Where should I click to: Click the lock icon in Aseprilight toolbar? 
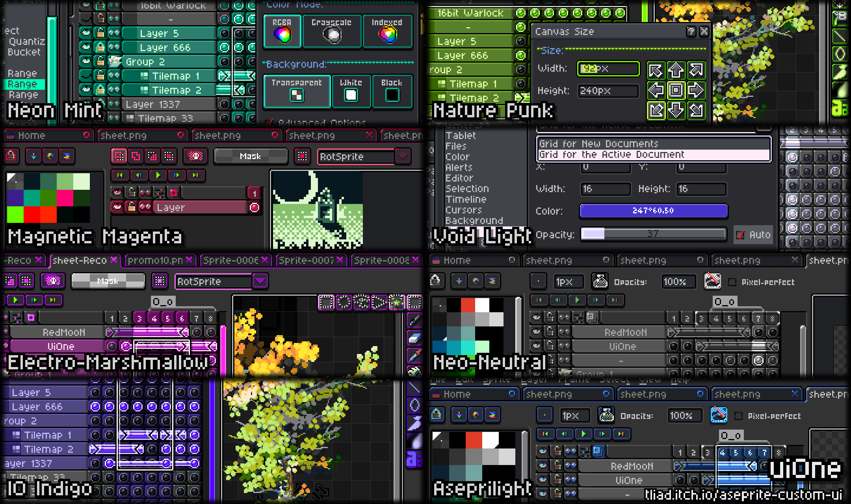[436, 414]
